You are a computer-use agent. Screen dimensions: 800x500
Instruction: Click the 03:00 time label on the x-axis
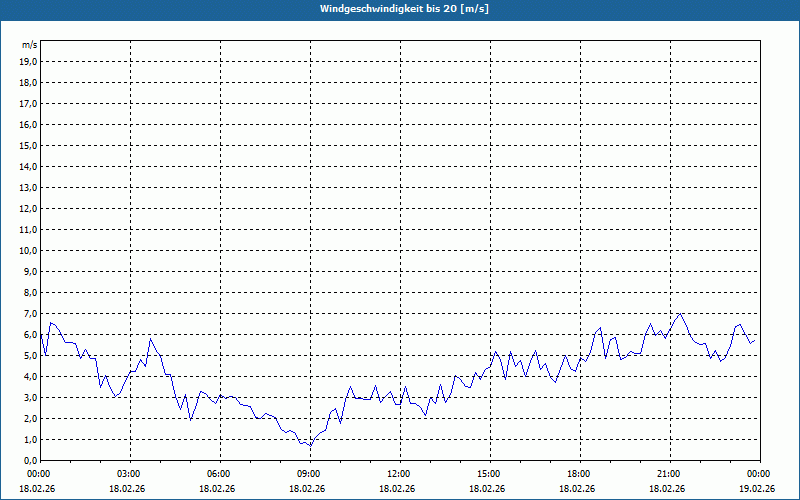[128, 474]
